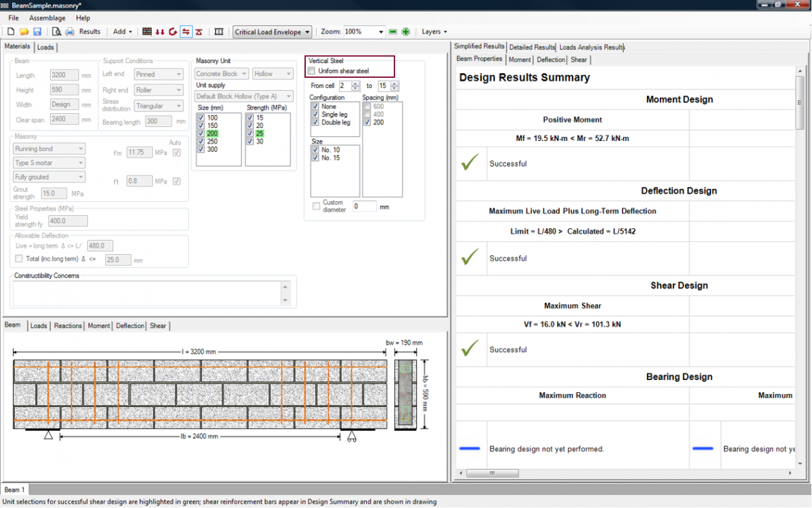Image resolution: width=812 pixels, height=508 pixels.
Task: Click the printer icon
Action: 70,32
